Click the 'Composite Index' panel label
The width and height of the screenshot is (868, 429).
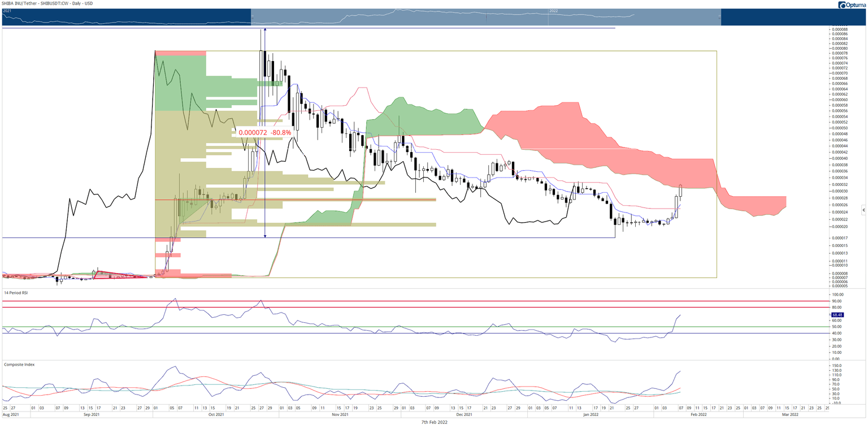coord(19,365)
